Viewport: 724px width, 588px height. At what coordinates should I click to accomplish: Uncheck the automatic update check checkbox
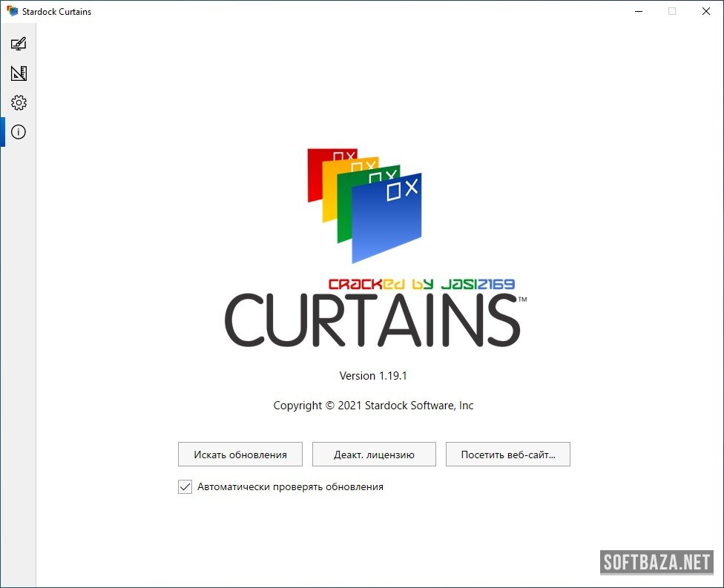click(x=185, y=487)
